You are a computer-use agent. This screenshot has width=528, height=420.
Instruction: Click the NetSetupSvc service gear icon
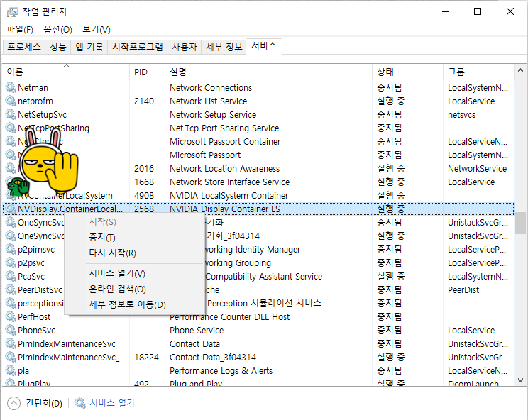point(11,114)
